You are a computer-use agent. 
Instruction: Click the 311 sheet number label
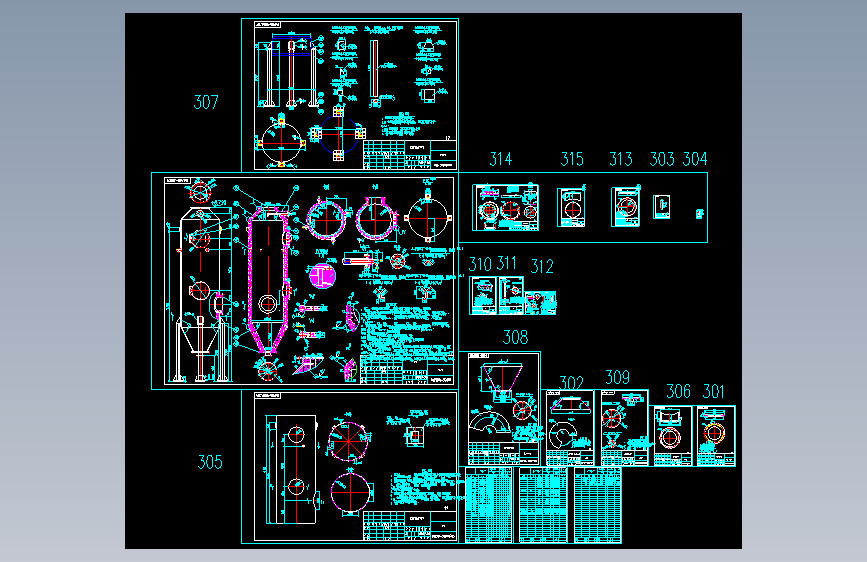[506, 263]
